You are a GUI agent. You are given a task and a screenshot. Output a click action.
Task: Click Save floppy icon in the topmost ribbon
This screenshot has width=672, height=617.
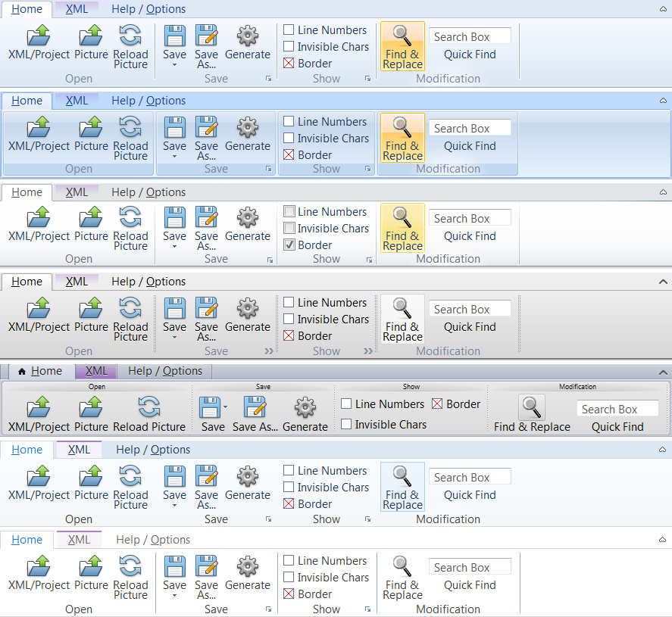174,36
